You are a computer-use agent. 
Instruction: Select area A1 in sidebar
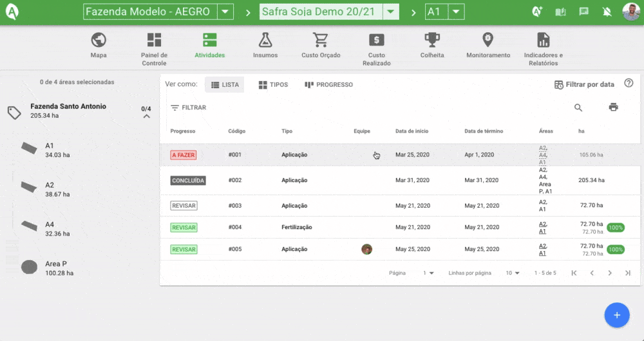click(49, 150)
